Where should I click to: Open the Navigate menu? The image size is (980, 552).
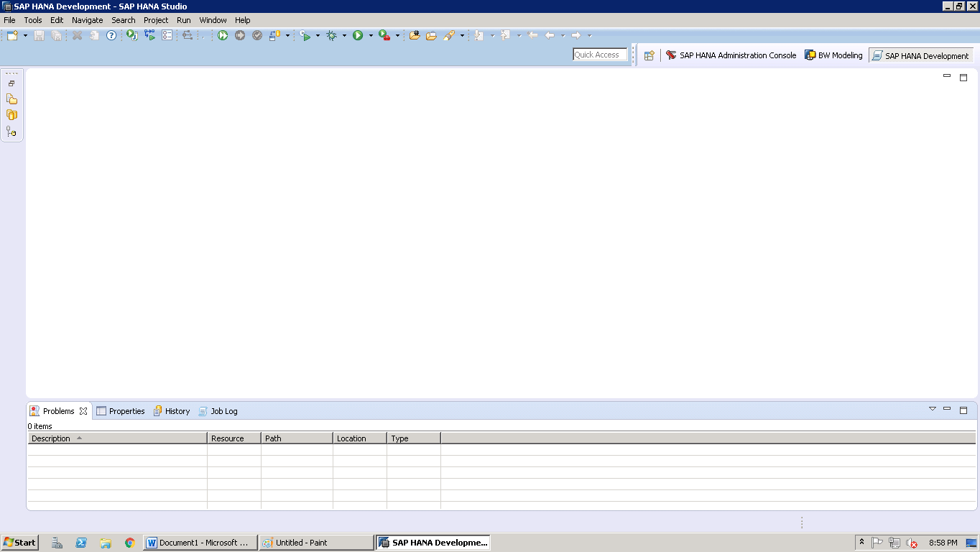coord(88,20)
